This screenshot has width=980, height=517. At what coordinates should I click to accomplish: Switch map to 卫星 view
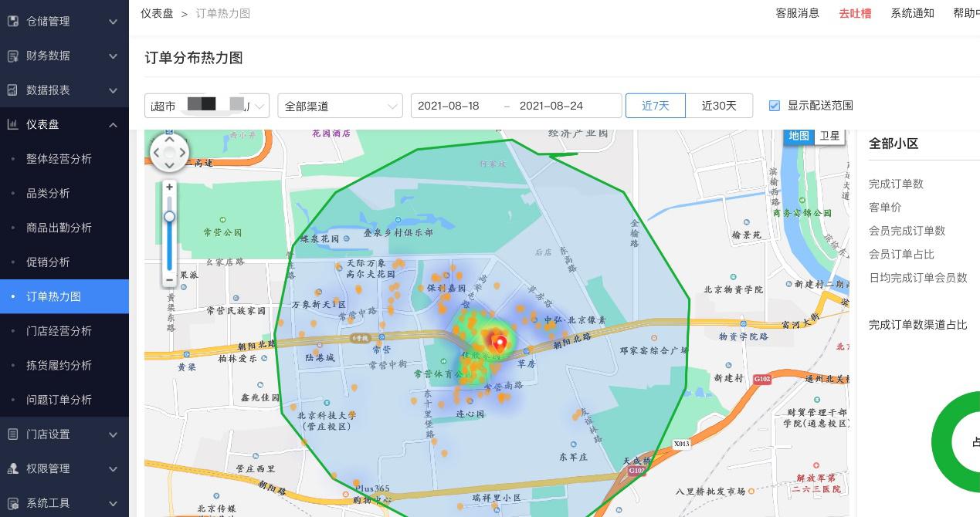coord(829,136)
